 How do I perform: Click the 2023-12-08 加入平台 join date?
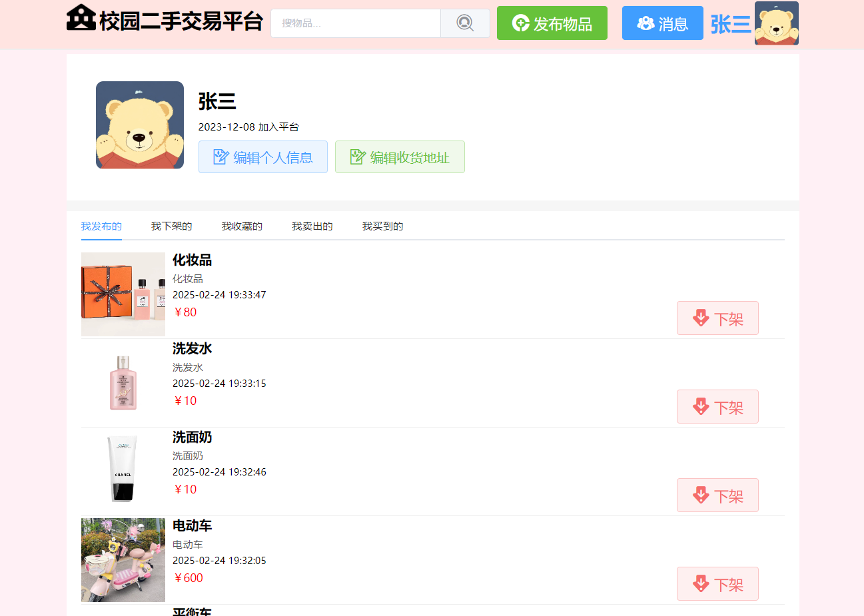249,127
